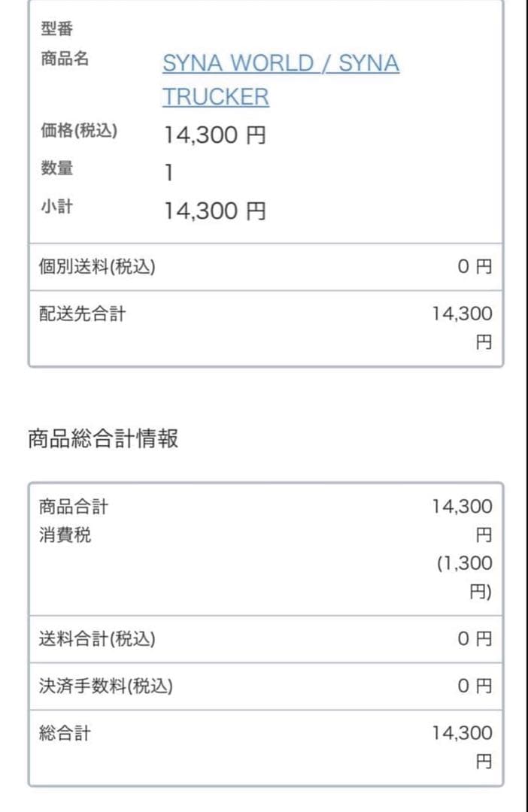Viewport: 528px width, 812px height.
Task: Click the 配送先合計 label
Action: (82, 314)
